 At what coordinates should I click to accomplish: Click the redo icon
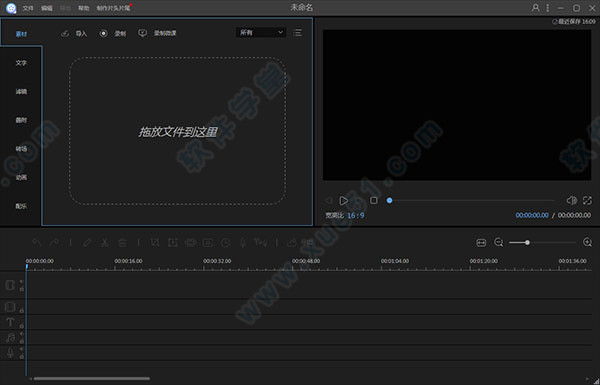click(54, 242)
